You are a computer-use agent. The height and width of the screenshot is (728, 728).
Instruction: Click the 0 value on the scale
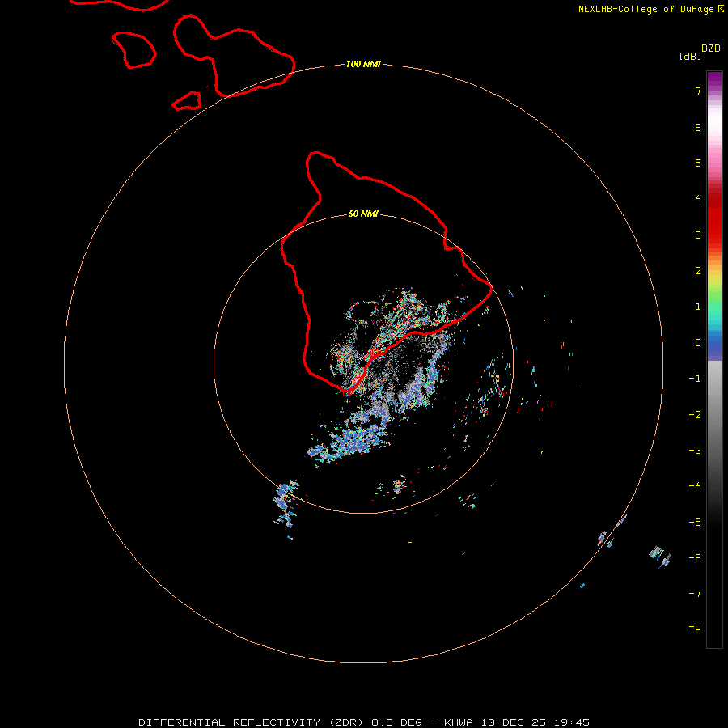[698, 343]
